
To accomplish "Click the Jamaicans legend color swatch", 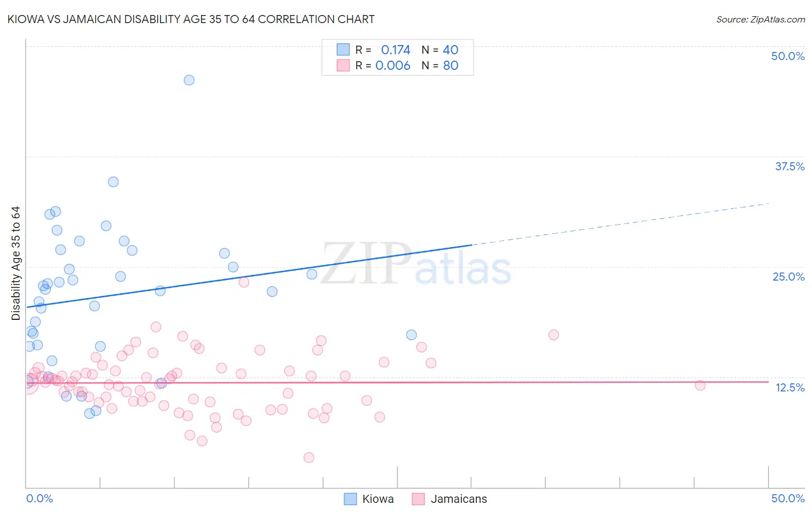I will [x=418, y=499].
